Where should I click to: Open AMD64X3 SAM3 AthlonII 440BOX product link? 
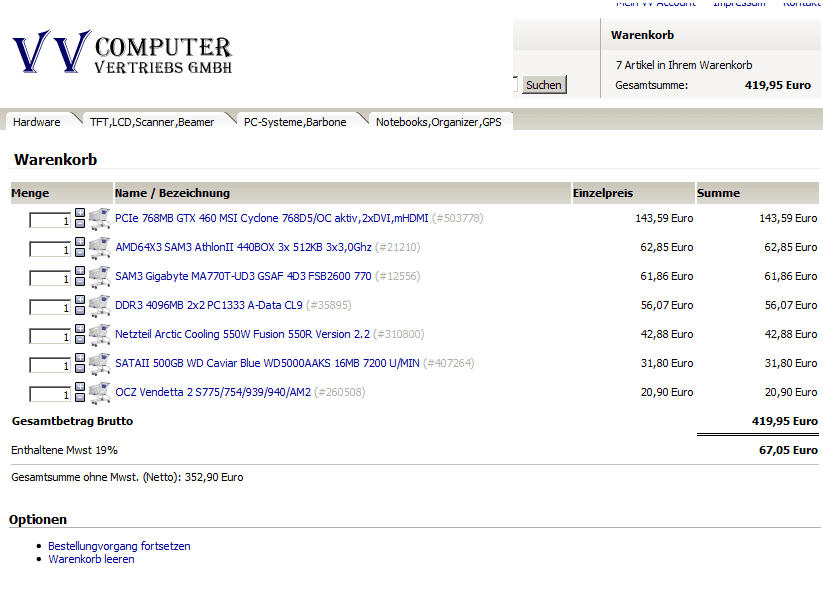click(x=244, y=247)
